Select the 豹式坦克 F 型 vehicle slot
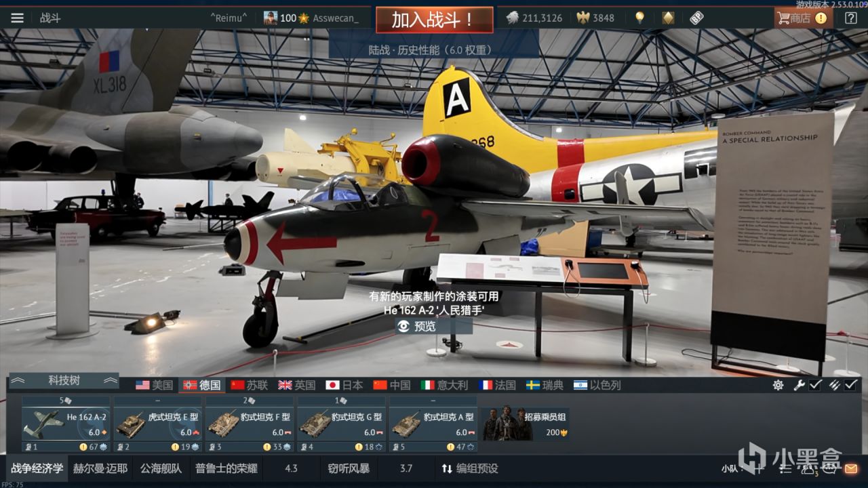The width and height of the screenshot is (868, 488). pos(250,424)
